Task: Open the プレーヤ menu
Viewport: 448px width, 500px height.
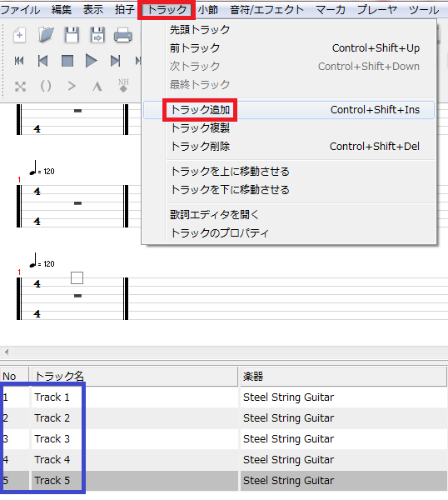Action: click(377, 10)
